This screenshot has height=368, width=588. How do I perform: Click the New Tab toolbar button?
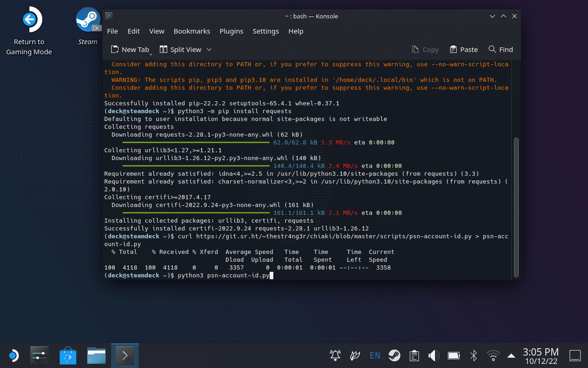pyautogui.click(x=130, y=50)
